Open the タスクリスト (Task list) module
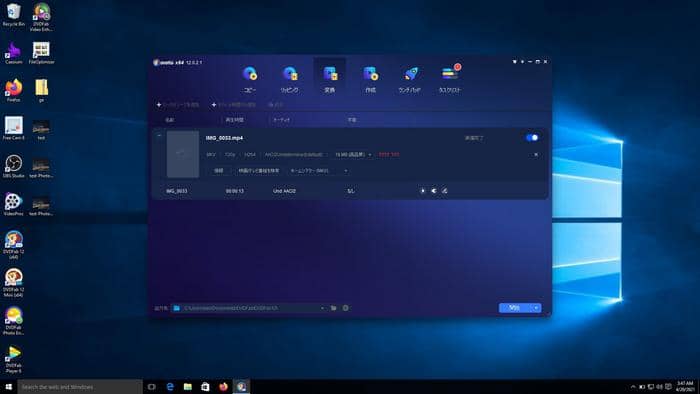 point(450,79)
